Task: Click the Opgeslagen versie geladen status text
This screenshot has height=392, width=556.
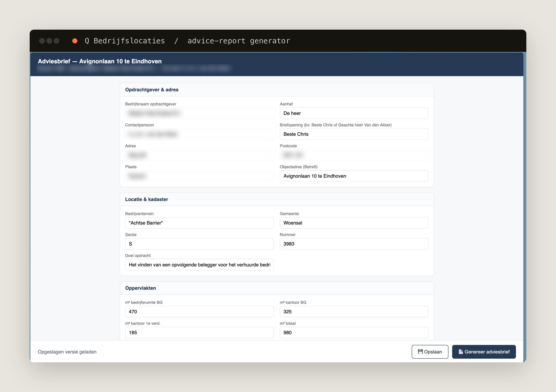Action: tap(67, 352)
